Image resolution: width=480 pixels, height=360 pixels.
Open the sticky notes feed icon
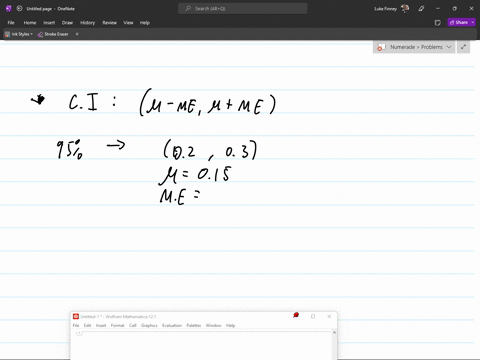[x=438, y=23]
